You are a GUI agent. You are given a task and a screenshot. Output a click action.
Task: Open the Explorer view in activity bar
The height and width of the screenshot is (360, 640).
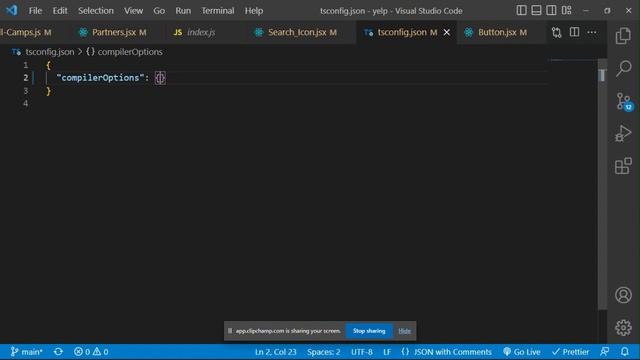tap(623, 36)
